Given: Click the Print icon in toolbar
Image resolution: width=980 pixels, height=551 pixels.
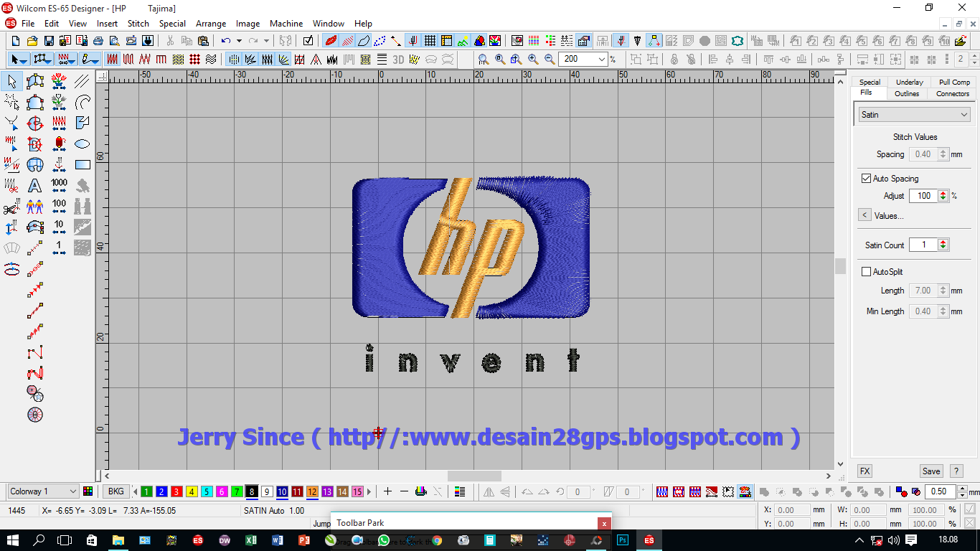Looking at the screenshot, I should tap(99, 41).
